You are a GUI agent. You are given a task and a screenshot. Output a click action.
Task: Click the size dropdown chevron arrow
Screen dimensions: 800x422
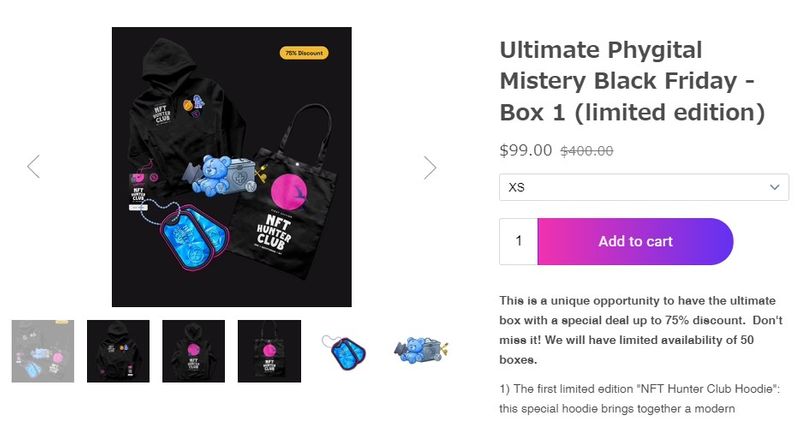(774, 187)
